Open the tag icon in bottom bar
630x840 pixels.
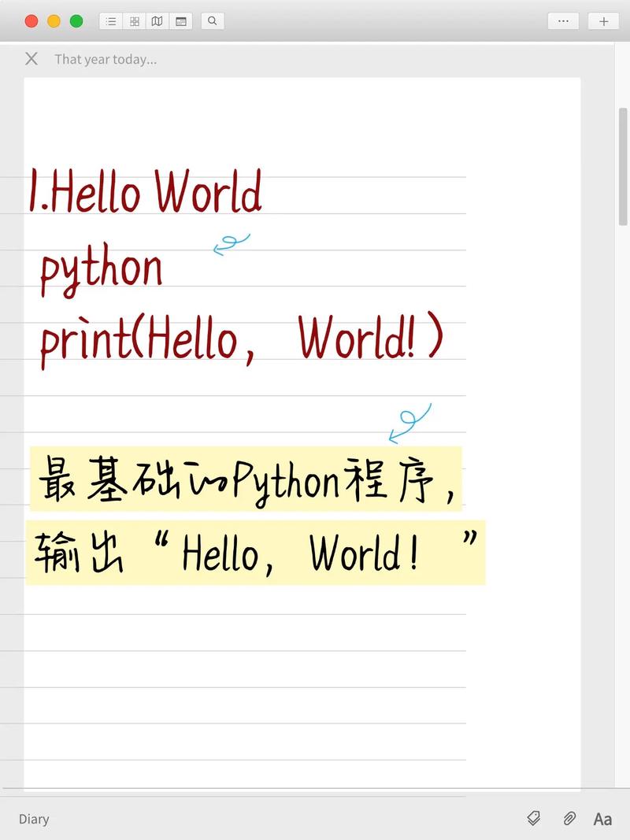pos(534,818)
